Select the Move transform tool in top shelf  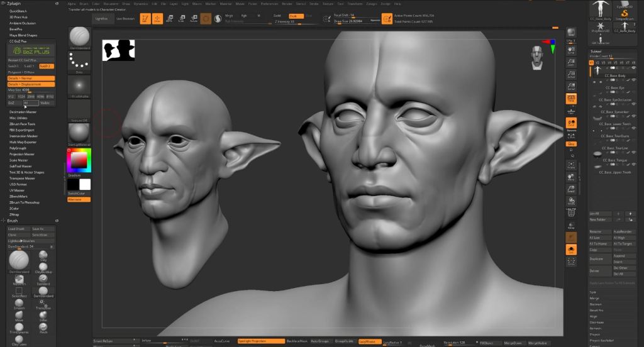point(170,18)
